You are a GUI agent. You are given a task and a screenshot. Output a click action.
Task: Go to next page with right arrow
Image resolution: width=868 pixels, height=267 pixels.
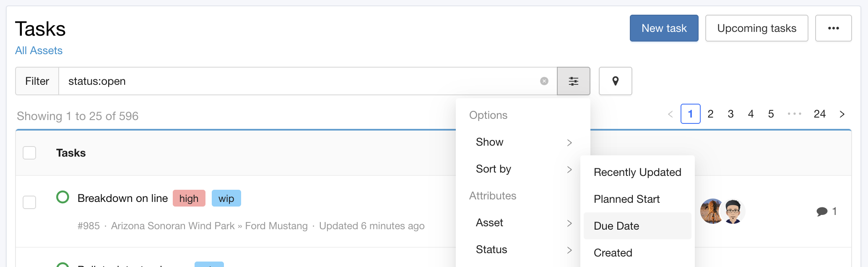pyautogui.click(x=842, y=114)
